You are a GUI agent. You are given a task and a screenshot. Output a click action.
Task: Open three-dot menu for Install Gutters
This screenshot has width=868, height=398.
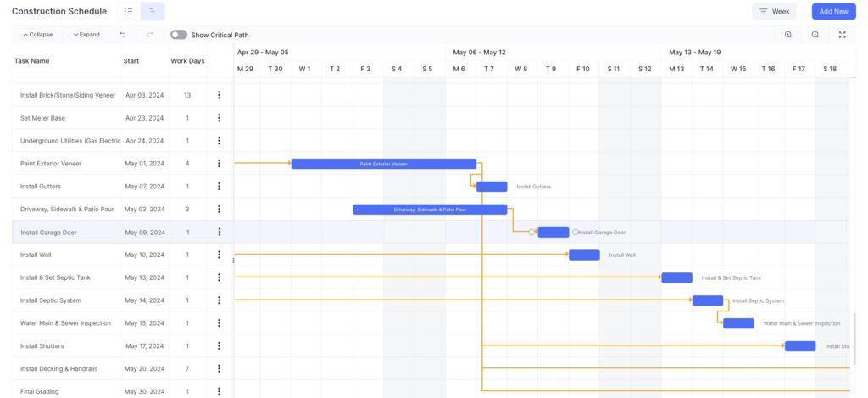point(219,186)
